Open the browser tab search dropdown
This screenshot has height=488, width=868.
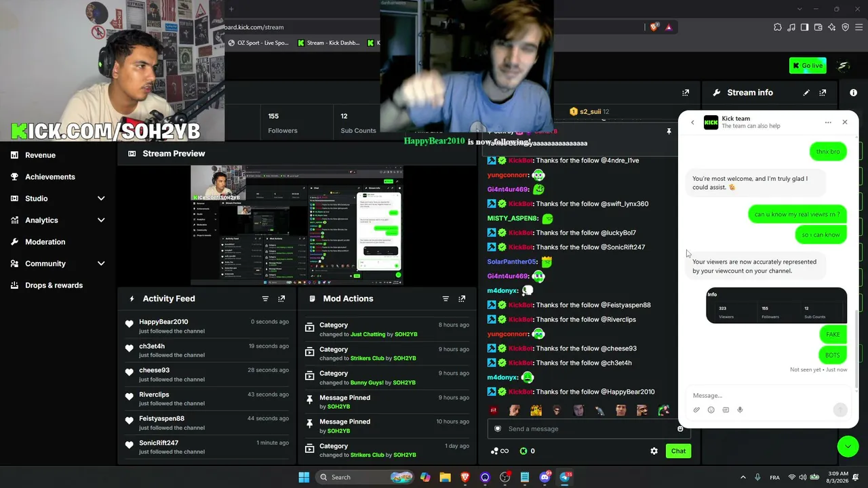tap(800, 9)
